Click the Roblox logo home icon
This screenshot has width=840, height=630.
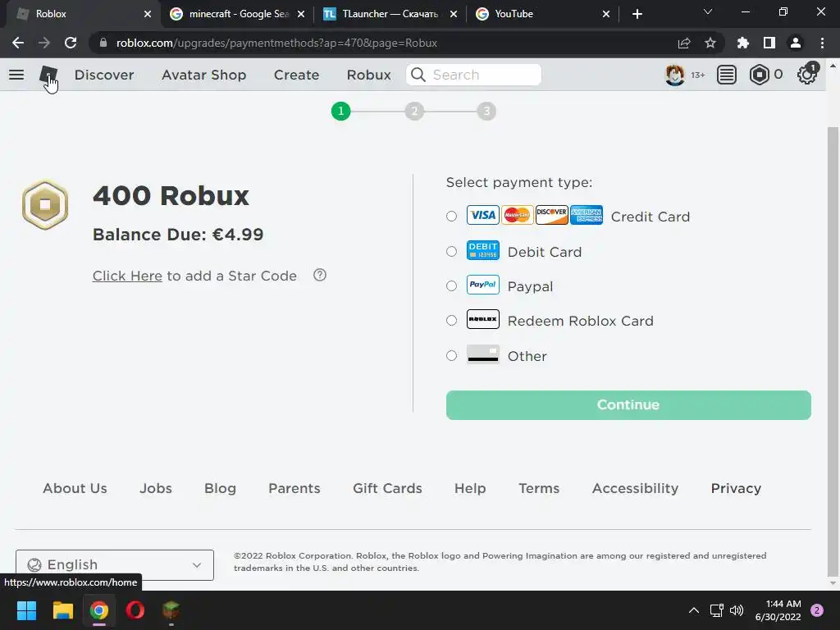[48, 75]
